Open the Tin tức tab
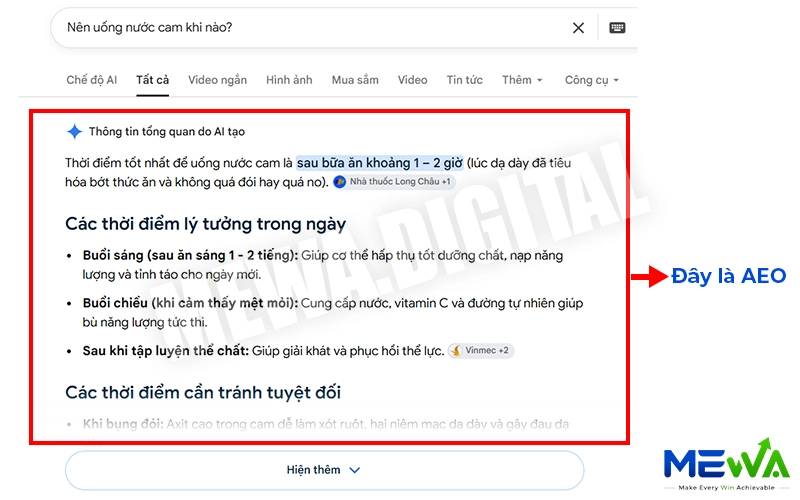The width and height of the screenshot is (800, 500). [x=465, y=80]
